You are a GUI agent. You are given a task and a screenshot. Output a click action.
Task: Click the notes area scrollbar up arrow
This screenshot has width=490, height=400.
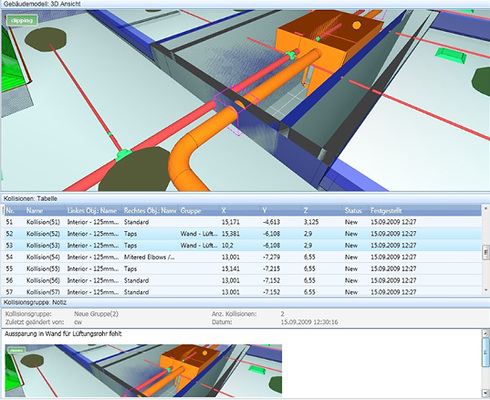click(x=486, y=333)
